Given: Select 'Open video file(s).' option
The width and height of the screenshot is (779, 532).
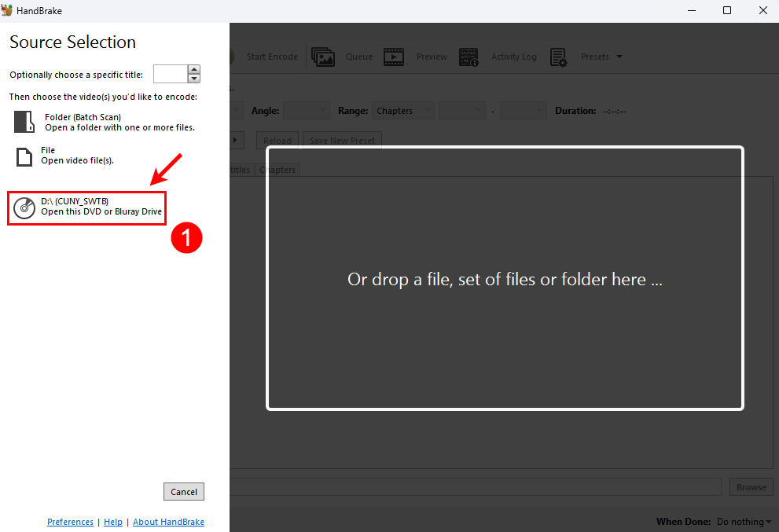Looking at the screenshot, I should tap(78, 160).
